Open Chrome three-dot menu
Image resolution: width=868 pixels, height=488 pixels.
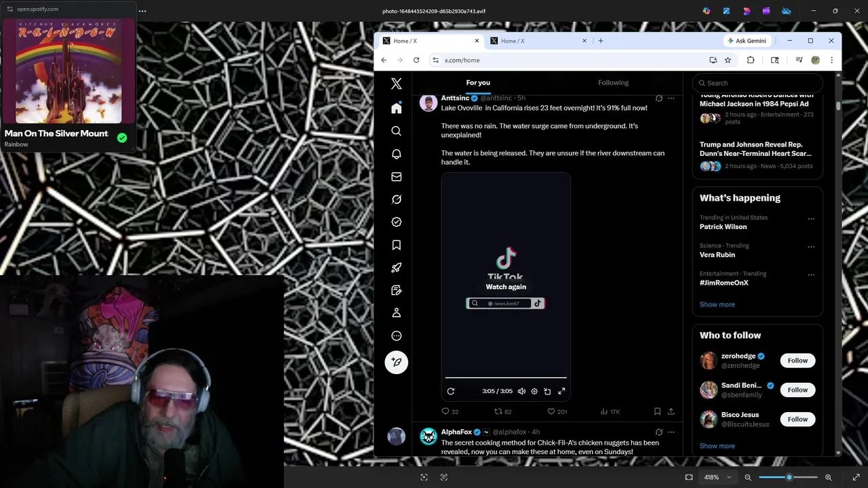pyautogui.click(x=831, y=60)
